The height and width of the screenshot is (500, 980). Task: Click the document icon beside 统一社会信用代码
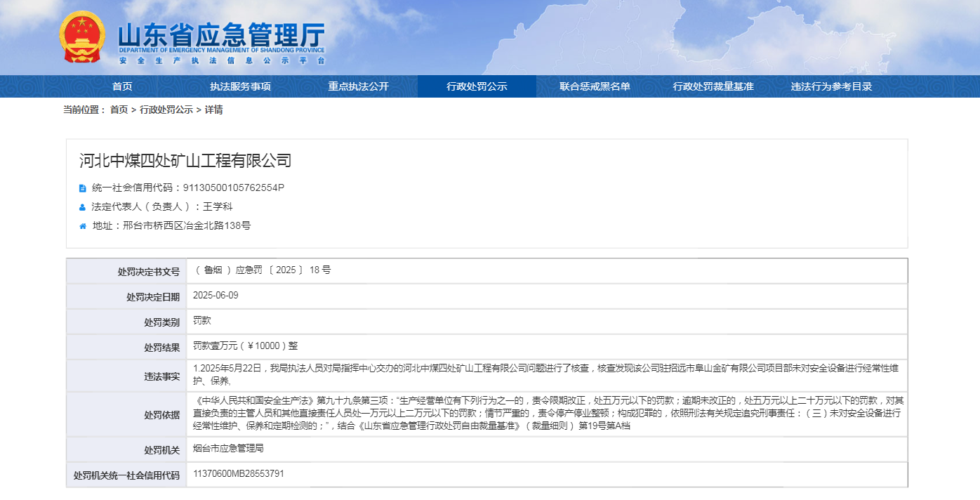point(82,188)
